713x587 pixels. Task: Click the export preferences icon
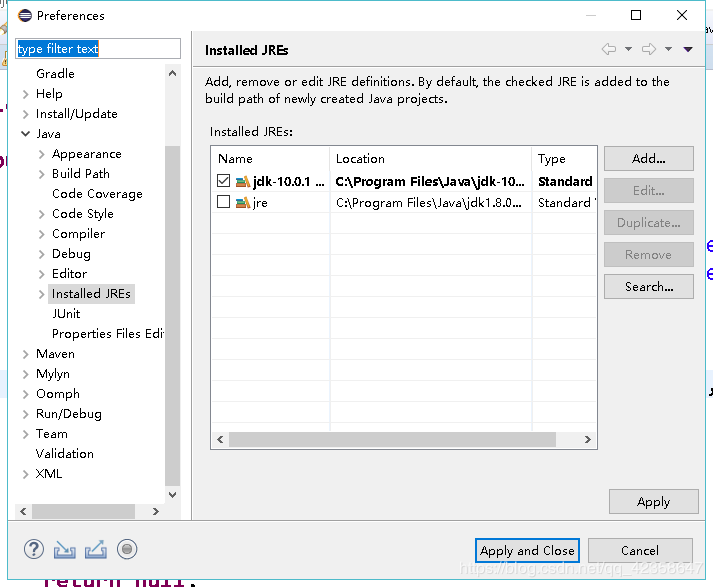[96, 549]
